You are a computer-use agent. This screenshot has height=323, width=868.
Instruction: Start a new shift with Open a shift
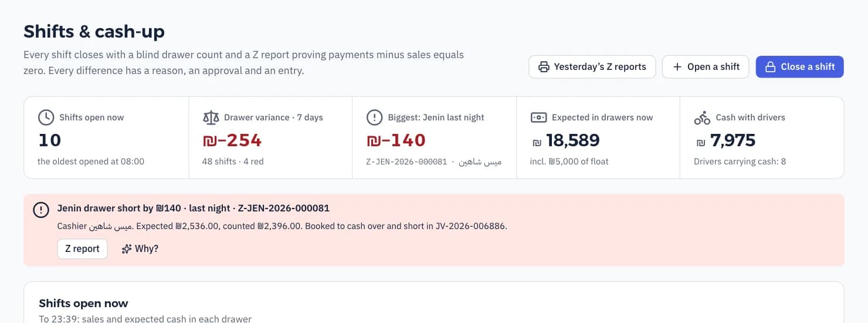pyautogui.click(x=706, y=67)
